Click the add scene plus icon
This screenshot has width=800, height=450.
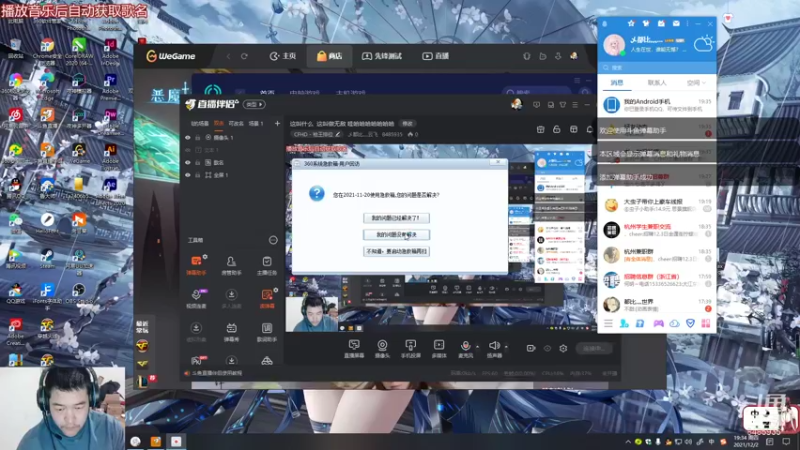277,123
